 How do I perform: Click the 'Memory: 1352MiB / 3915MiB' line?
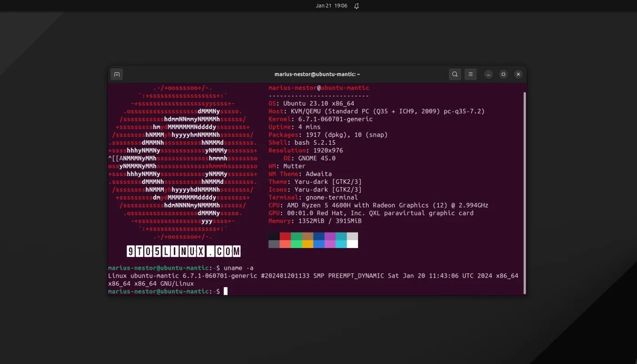(x=315, y=221)
